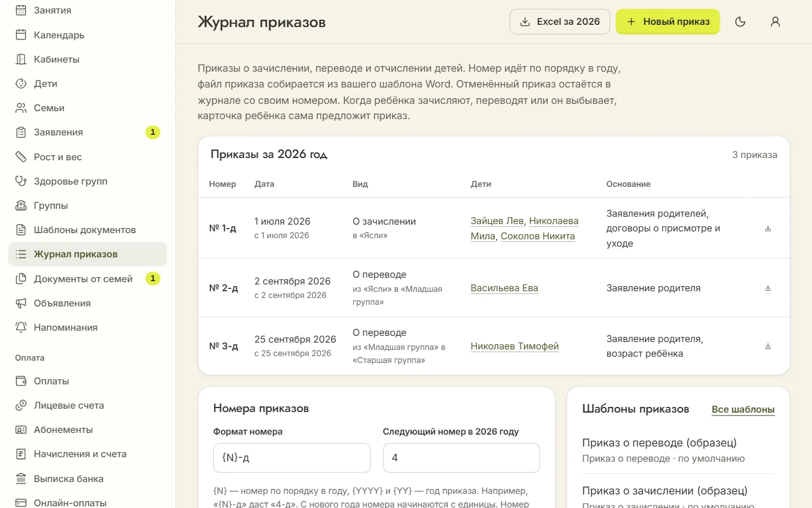Click the credit card icon beside Онлайн-оплаты

(x=21, y=503)
